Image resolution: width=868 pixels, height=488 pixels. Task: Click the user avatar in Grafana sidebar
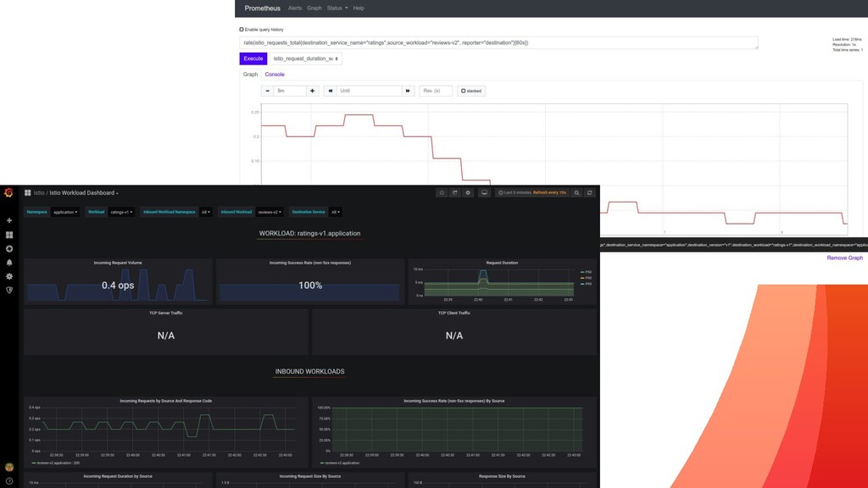[8, 467]
